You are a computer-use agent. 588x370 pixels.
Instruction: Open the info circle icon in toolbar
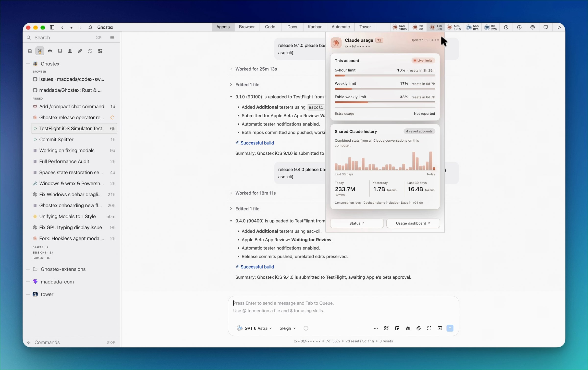519,27
